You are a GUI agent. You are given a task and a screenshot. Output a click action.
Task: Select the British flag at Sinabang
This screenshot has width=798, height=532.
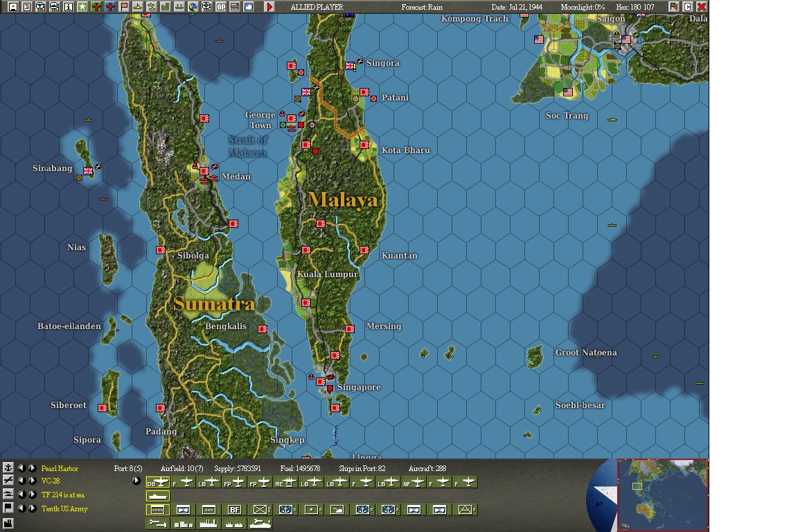coord(88,171)
